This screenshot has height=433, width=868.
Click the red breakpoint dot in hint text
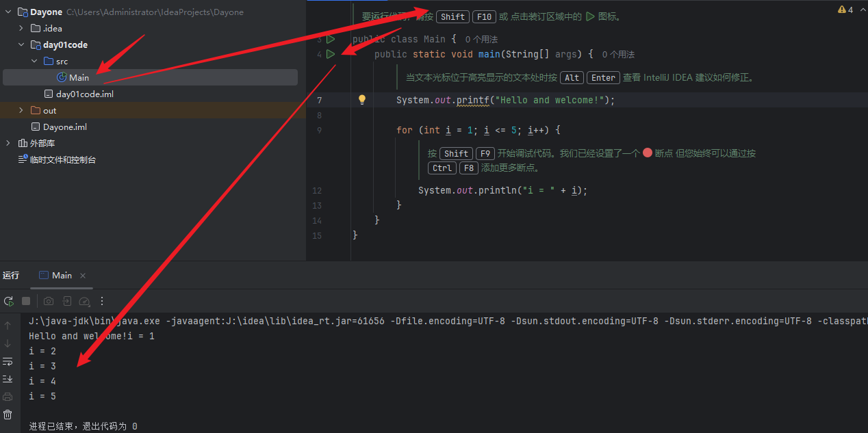(x=647, y=153)
